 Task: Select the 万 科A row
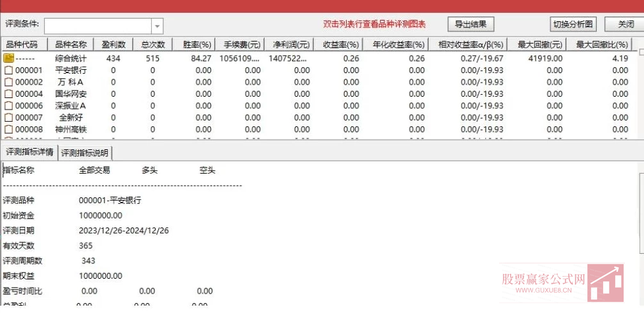click(x=317, y=82)
